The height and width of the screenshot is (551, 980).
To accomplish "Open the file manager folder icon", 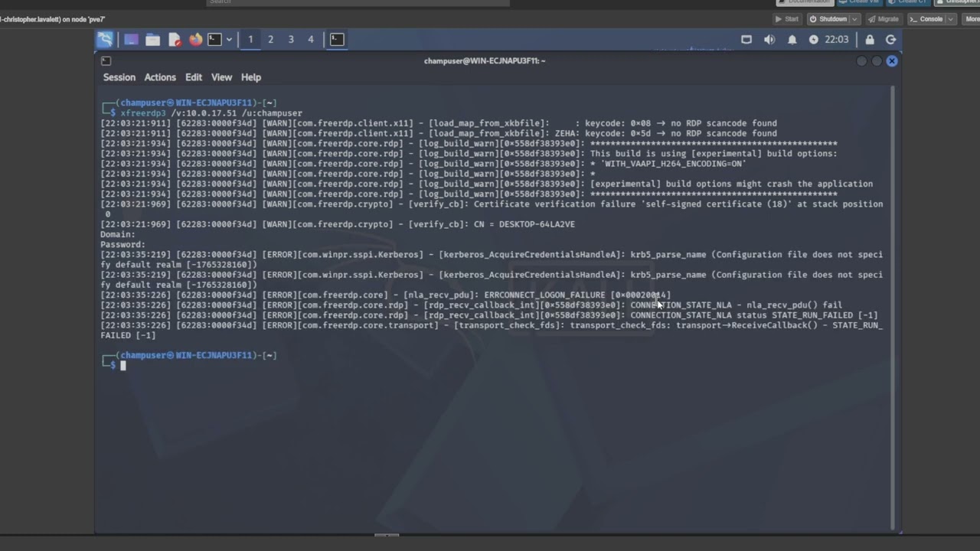I will (152, 40).
